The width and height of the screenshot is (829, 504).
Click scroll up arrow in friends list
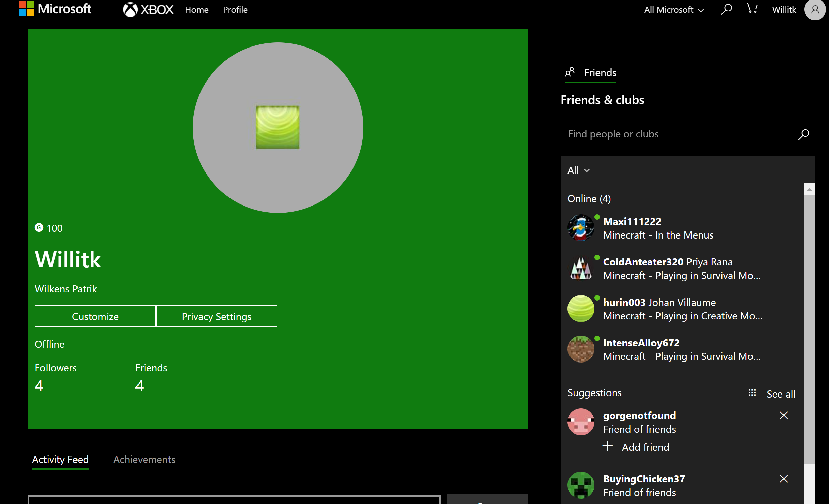tap(809, 189)
